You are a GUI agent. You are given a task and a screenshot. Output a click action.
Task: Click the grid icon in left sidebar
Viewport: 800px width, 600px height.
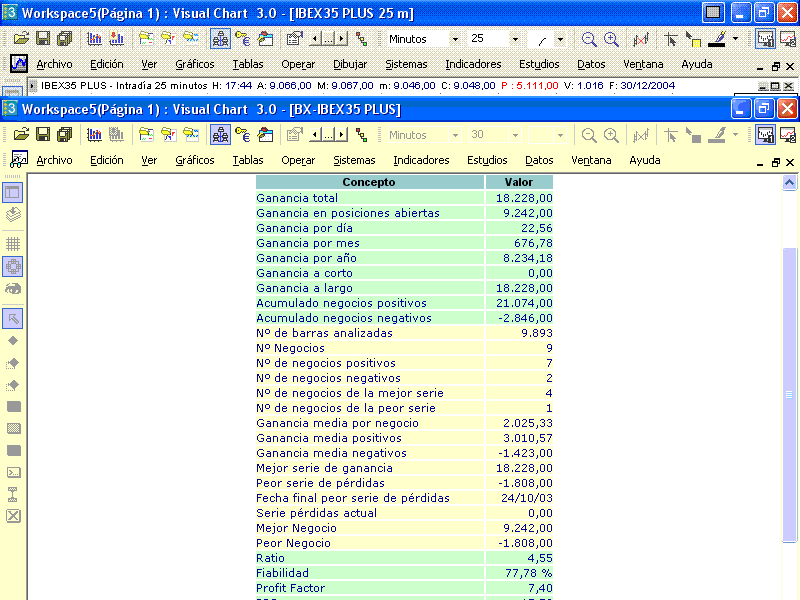(x=14, y=243)
